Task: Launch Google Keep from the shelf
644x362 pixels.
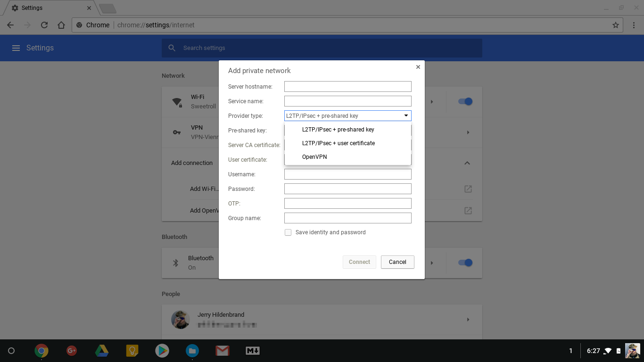Action: coord(132,351)
